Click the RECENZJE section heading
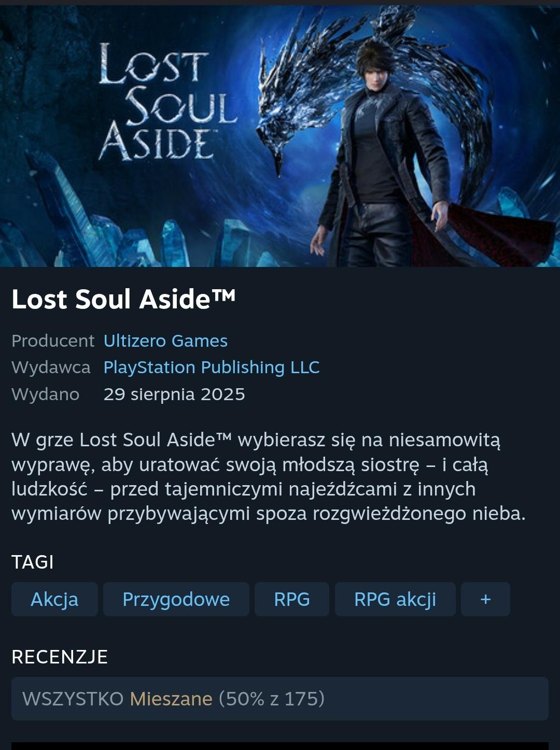560x750 pixels. point(60,657)
